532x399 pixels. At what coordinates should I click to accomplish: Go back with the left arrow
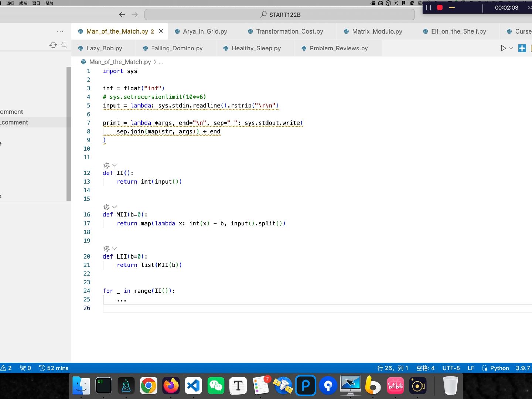(122, 15)
